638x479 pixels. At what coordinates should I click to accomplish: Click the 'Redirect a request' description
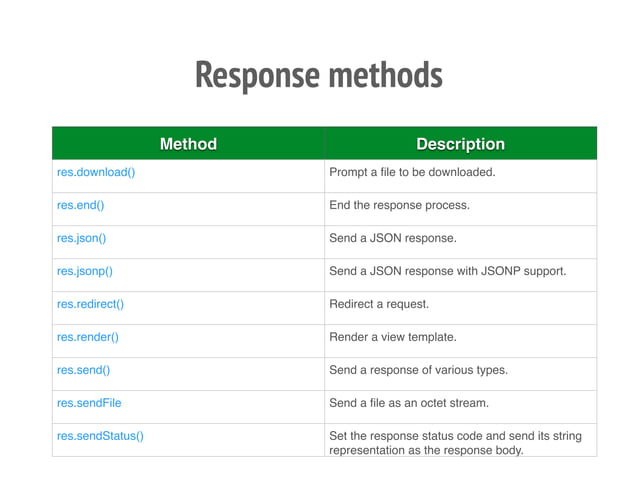(x=379, y=304)
